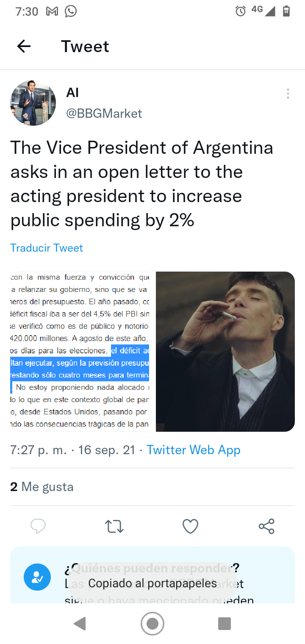Tap the reply speech bubble icon
Viewport: 305px width, 644px height.
point(38,526)
